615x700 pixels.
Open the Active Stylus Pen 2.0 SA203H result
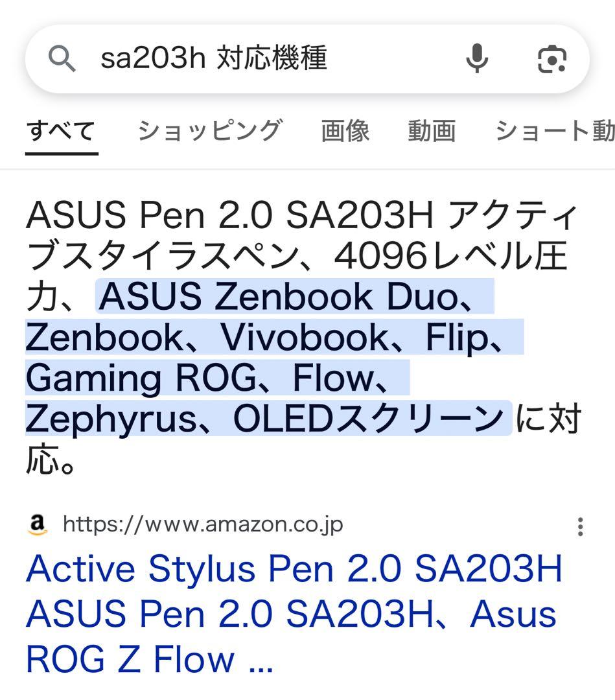point(292,612)
